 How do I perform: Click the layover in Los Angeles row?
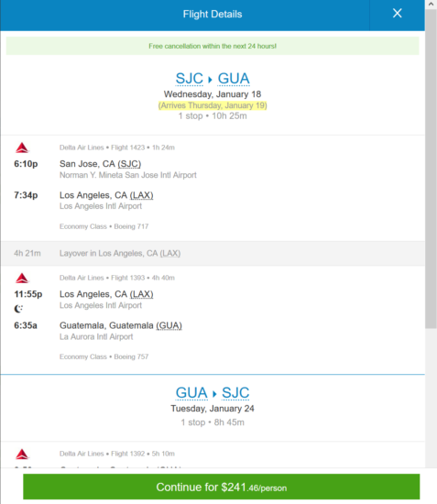[213, 253]
